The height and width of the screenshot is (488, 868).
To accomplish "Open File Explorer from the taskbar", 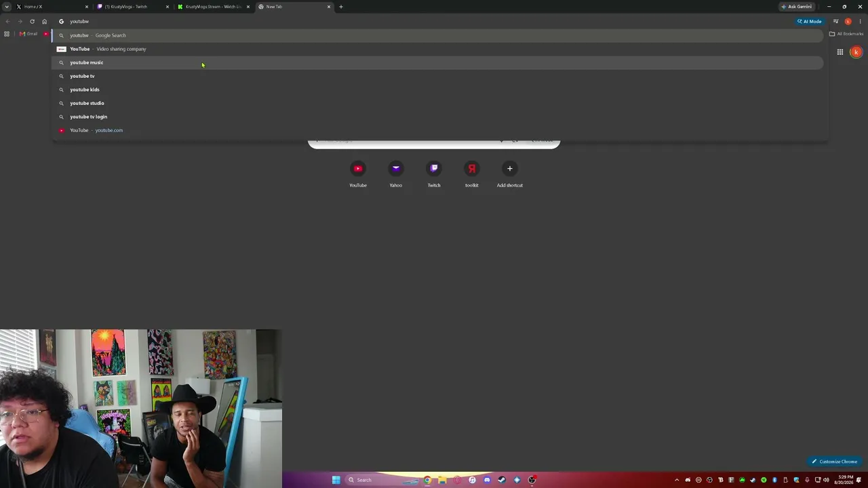I will click(442, 480).
